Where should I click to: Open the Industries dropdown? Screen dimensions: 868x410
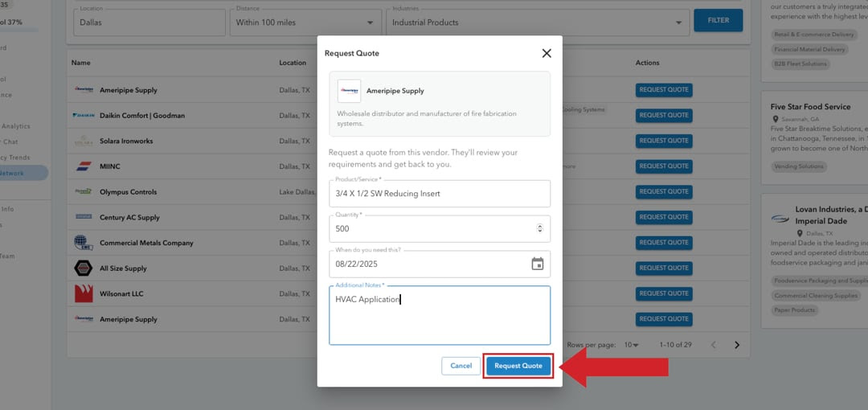coord(538,23)
